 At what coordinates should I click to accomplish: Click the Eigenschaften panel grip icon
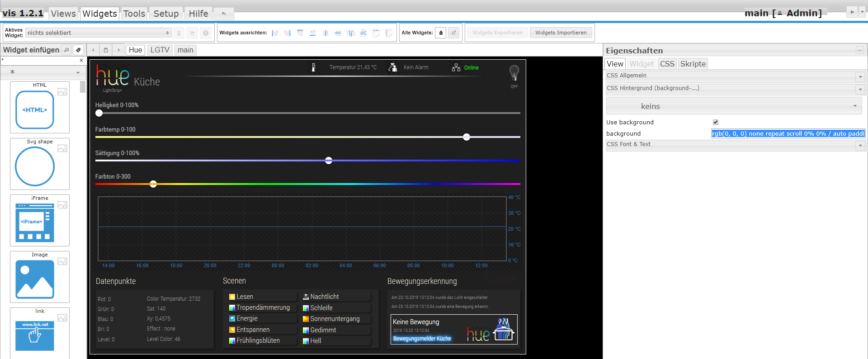point(860,50)
